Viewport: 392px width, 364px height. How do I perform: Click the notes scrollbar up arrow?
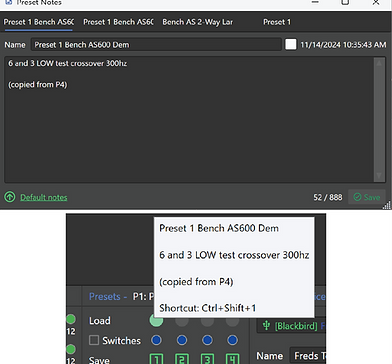point(379,63)
